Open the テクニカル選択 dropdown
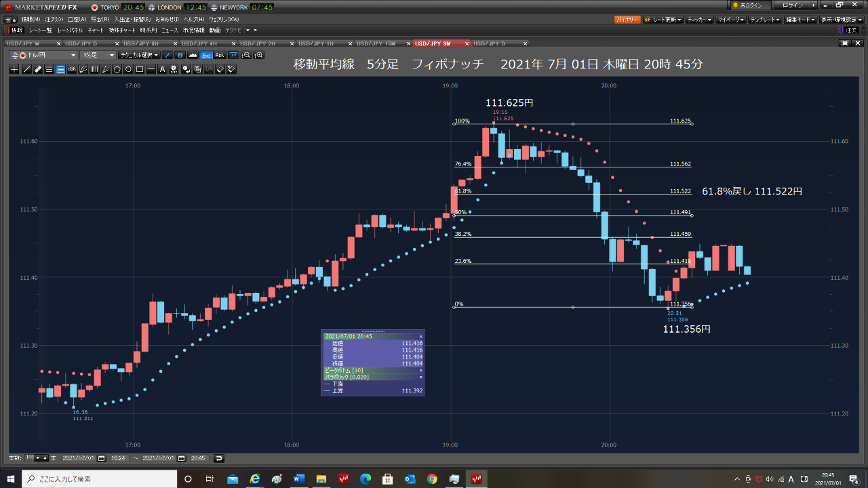The height and width of the screenshot is (488, 868). (138, 55)
